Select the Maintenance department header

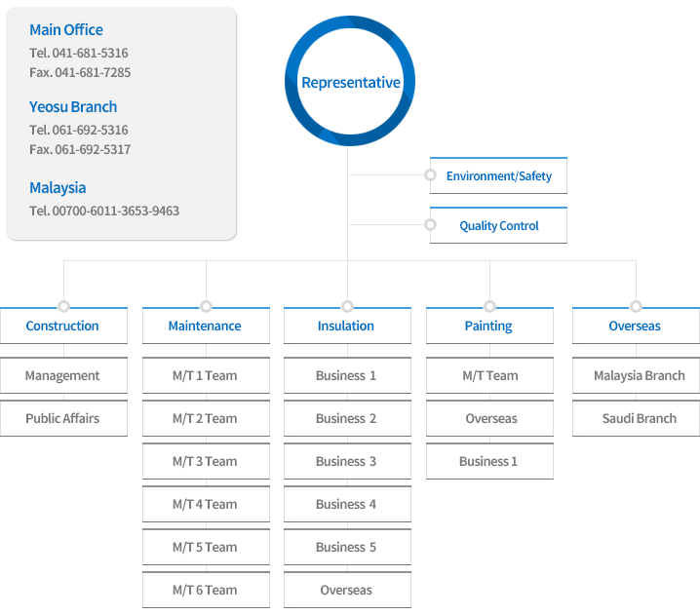point(206,327)
